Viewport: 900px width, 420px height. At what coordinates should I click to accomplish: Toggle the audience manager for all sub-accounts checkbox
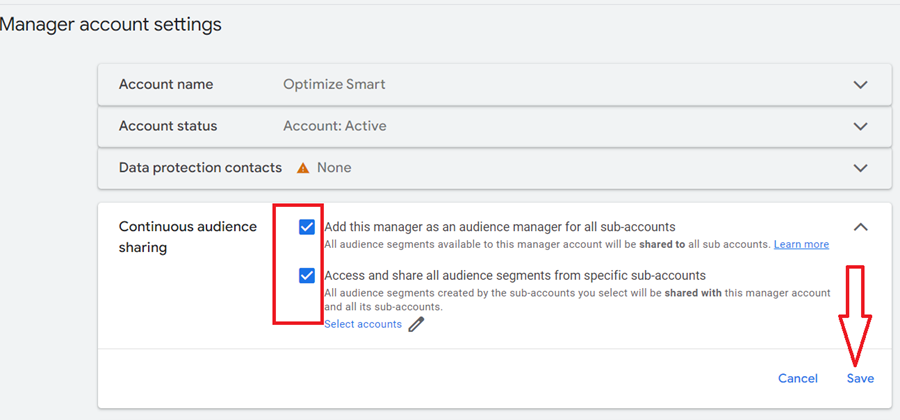[x=307, y=227]
